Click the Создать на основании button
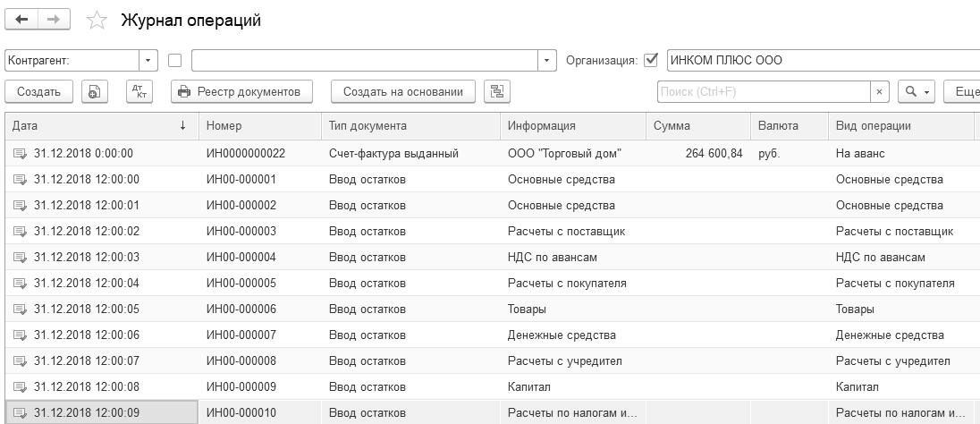 pyautogui.click(x=403, y=91)
